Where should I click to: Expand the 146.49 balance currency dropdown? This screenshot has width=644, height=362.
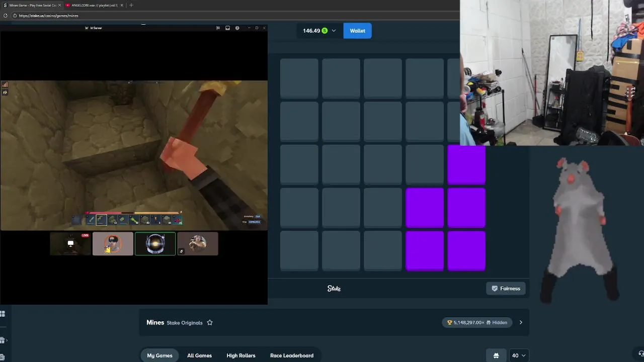(319, 31)
